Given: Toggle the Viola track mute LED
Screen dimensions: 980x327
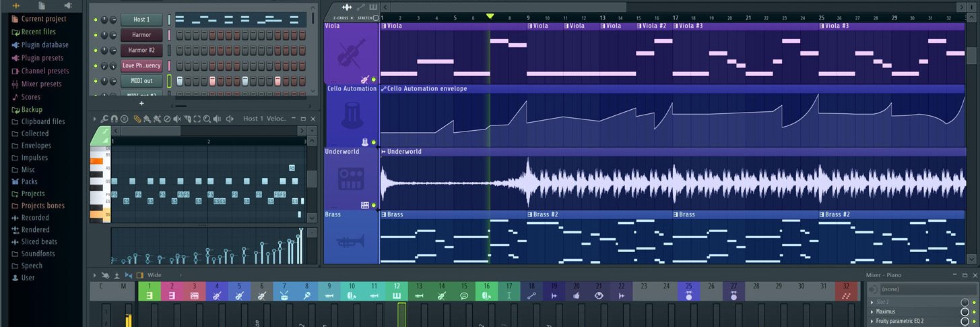Looking at the screenshot, I should [x=374, y=80].
